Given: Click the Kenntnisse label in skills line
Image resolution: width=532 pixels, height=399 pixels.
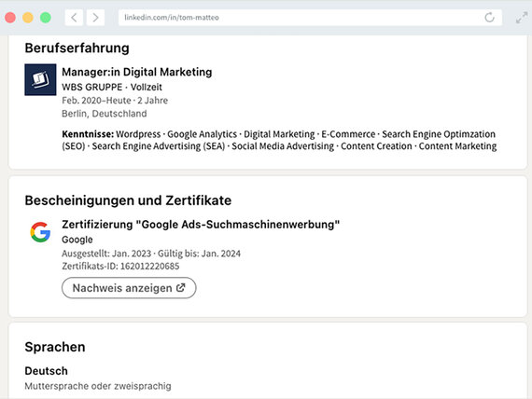Looking at the screenshot, I should 88,134.
